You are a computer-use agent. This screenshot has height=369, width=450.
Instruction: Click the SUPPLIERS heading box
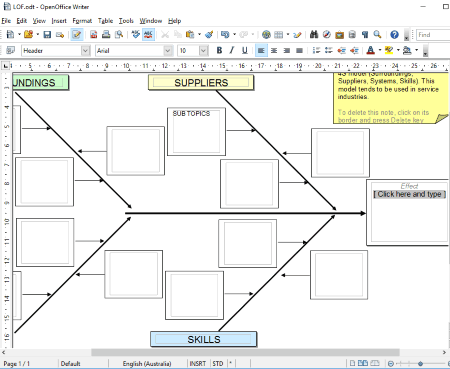pyautogui.click(x=201, y=83)
